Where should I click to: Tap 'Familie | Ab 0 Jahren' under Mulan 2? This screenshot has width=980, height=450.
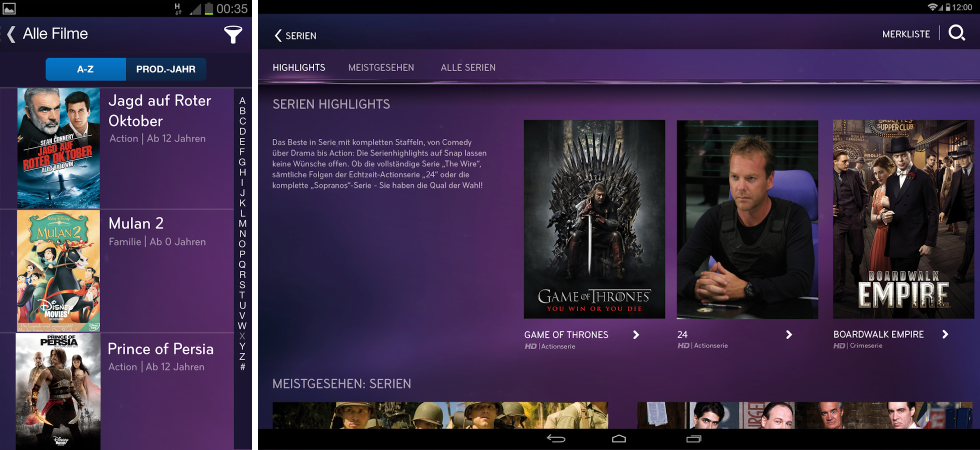(x=157, y=241)
